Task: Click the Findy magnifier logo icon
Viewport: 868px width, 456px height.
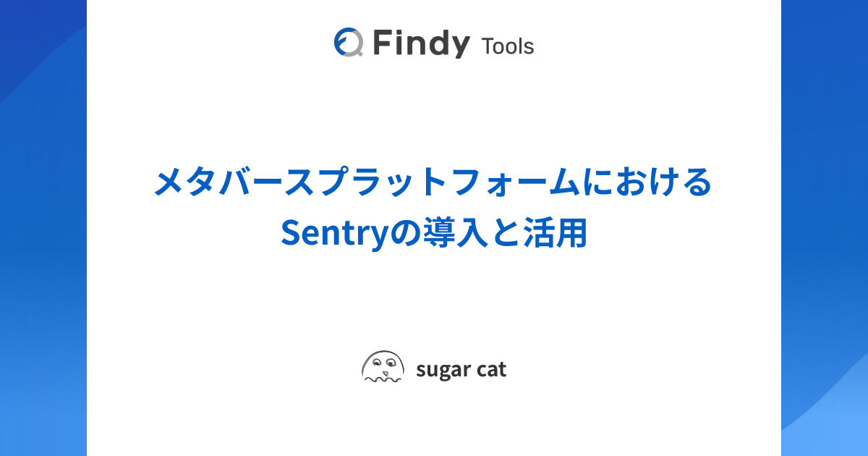Action: point(348,43)
